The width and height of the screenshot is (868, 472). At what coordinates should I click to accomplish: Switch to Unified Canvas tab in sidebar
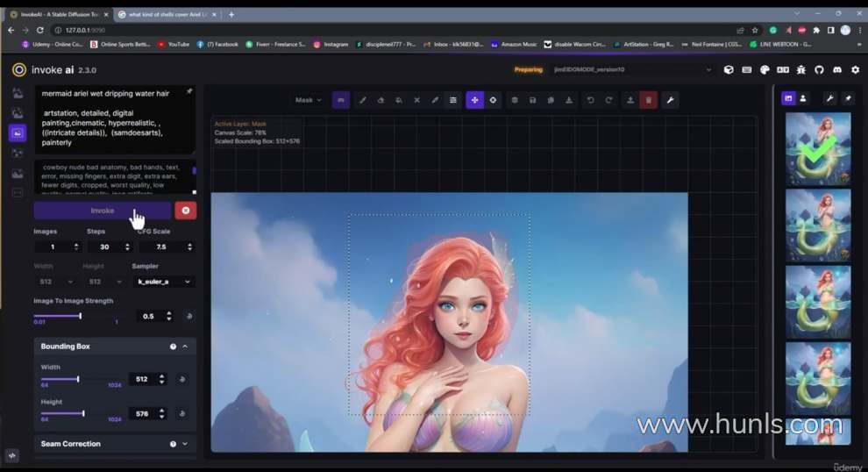18,133
